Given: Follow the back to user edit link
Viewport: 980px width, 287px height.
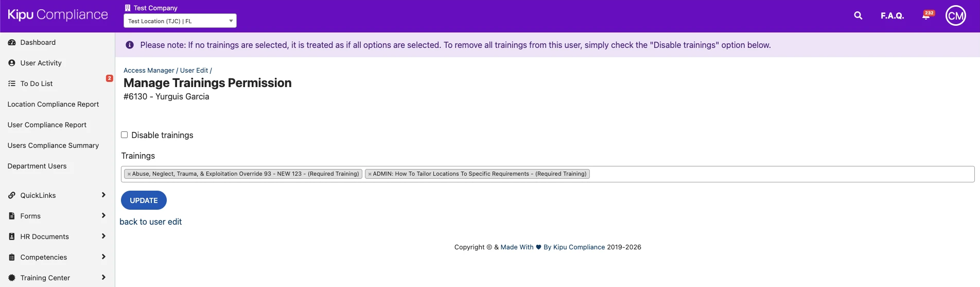Looking at the screenshot, I should [x=150, y=222].
